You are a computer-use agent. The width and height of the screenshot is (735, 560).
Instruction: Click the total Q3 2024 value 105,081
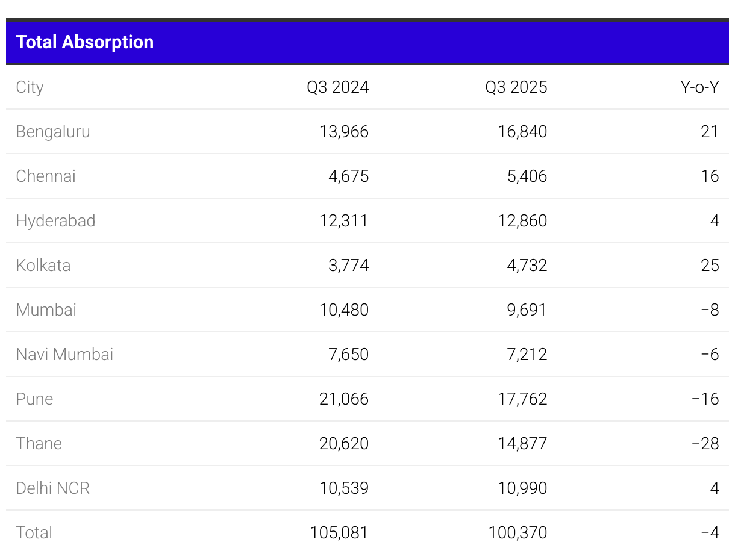tap(339, 533)
